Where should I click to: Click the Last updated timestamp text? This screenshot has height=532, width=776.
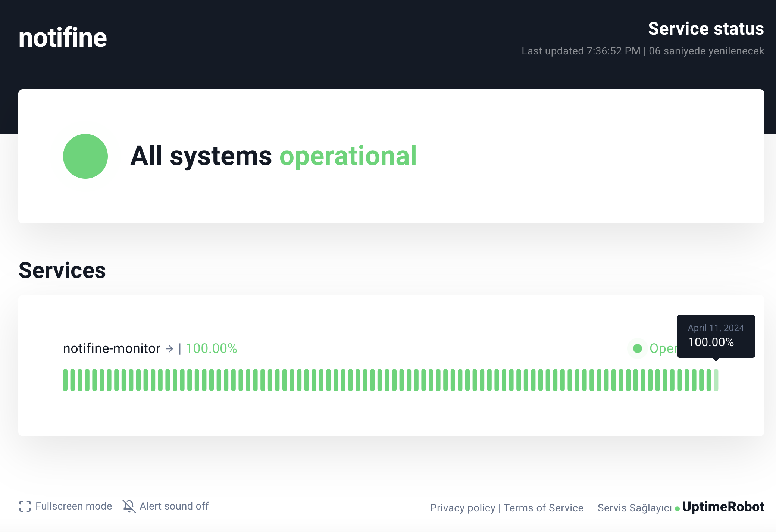(581, 51)
